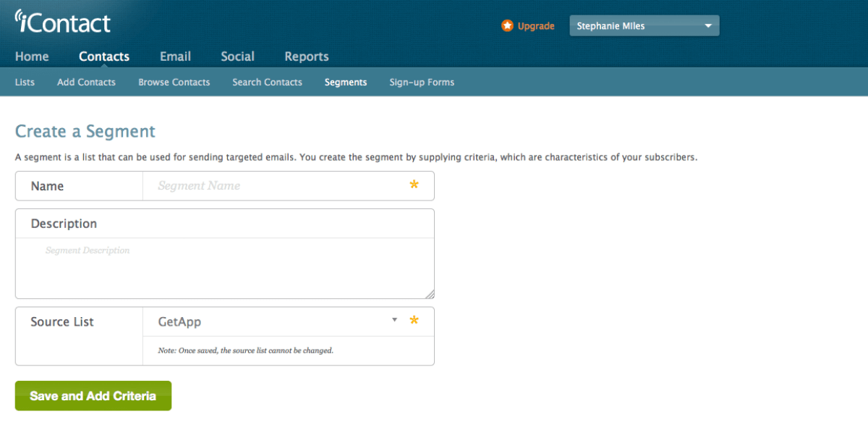Viewport: 868px width, 422px height.
Task: Click the required field asterisk beside Segment Name
Action: coord(414,185)
